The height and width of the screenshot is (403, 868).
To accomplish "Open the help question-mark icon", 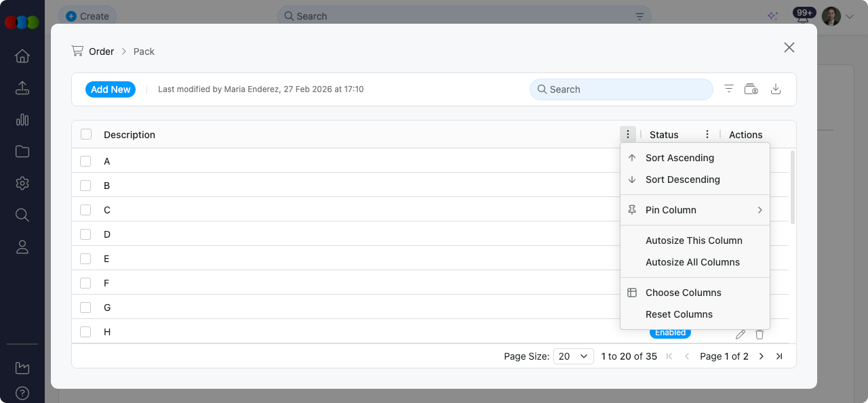I will pos(22,393).
